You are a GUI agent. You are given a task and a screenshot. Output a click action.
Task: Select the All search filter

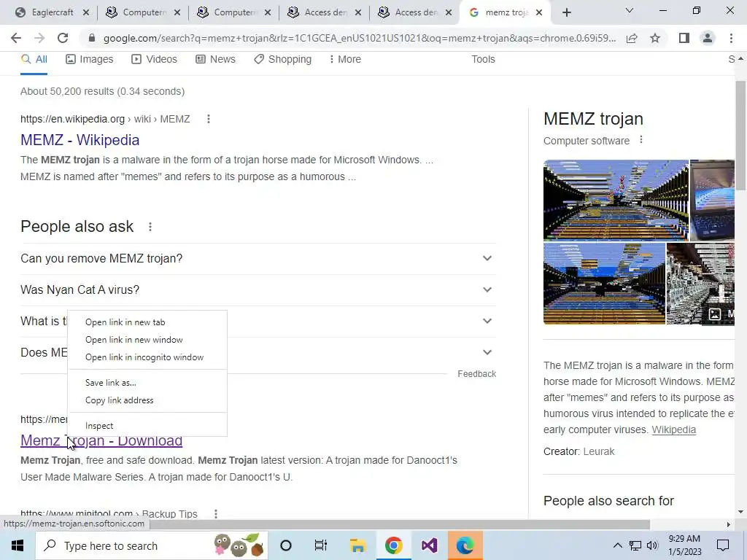(34, 60)
